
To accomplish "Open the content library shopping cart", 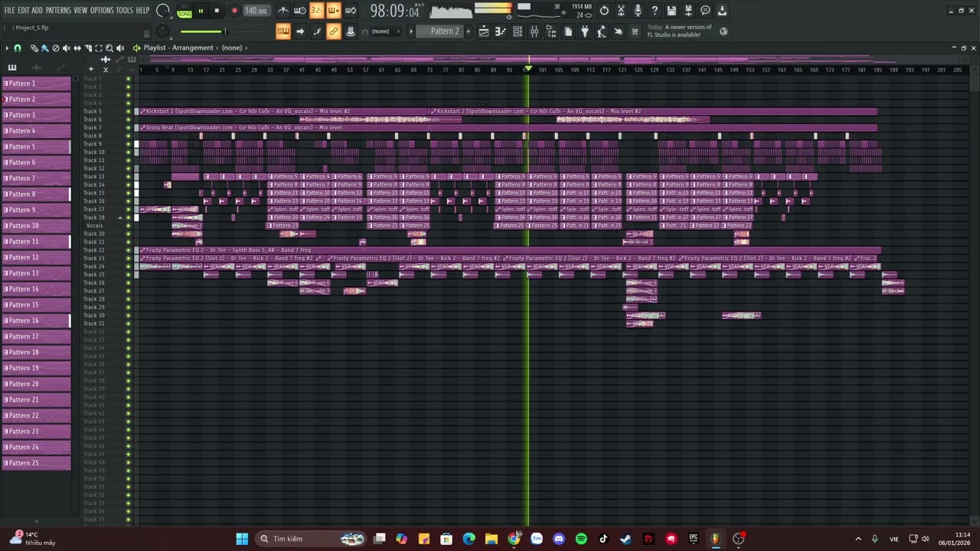I will tap(635, 31).
